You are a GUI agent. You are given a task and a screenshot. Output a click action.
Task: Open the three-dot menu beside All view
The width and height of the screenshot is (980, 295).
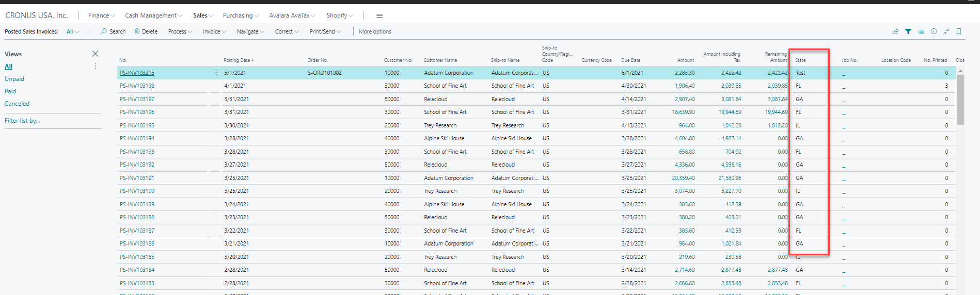[95, 66]
